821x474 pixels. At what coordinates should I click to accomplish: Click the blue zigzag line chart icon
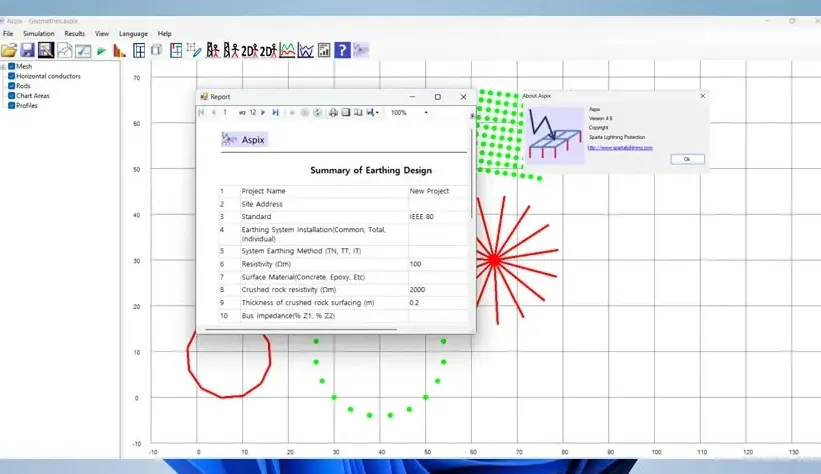coord(306,50)
